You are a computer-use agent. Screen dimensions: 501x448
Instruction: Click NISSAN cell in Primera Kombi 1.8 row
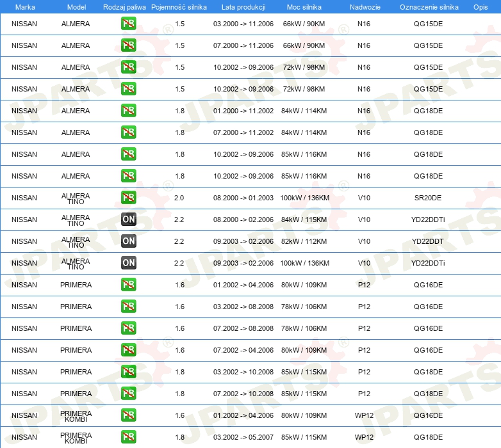[x=24, y=437]
